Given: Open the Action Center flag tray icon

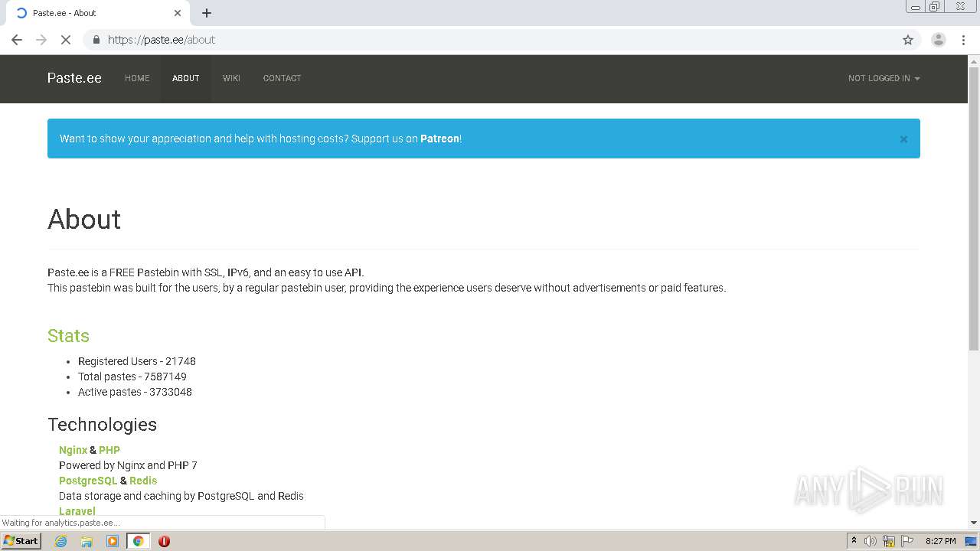Looking at the screenshot, I should click(906, 541).
